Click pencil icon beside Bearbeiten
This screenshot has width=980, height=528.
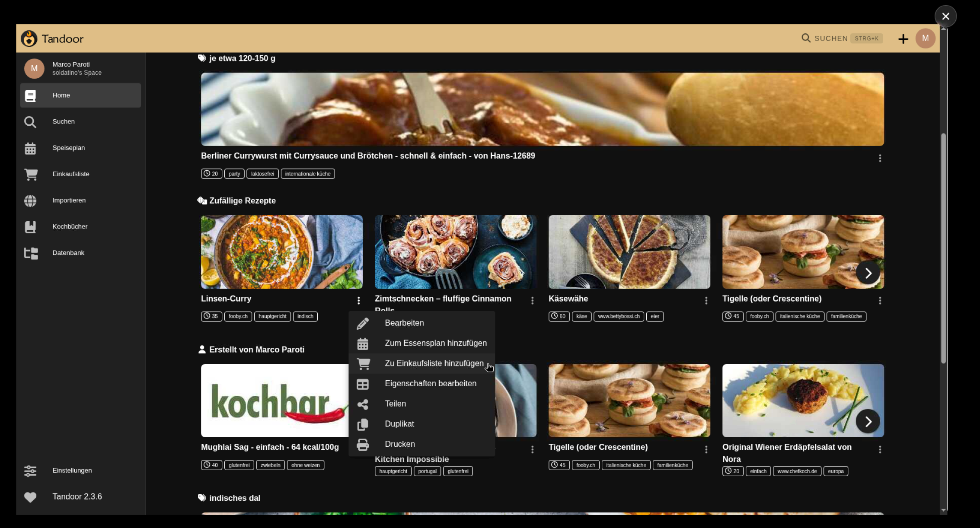tap(362, 323)
